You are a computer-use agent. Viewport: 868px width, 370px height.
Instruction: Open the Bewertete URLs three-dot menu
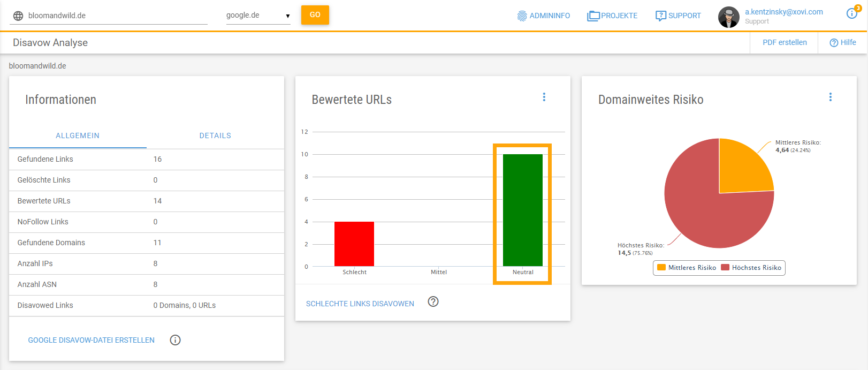click(x=544, y=97)
